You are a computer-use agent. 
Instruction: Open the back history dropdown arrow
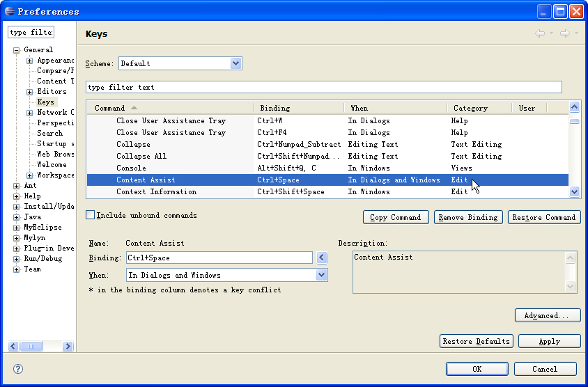coord(551,33)
